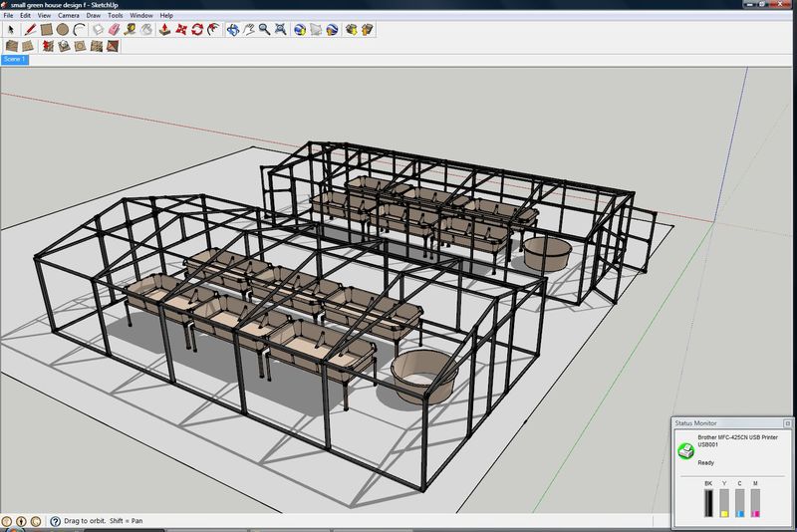Choose the Rectangle drawing tool
Screen dimensions: 797x532
click(46, 30)
